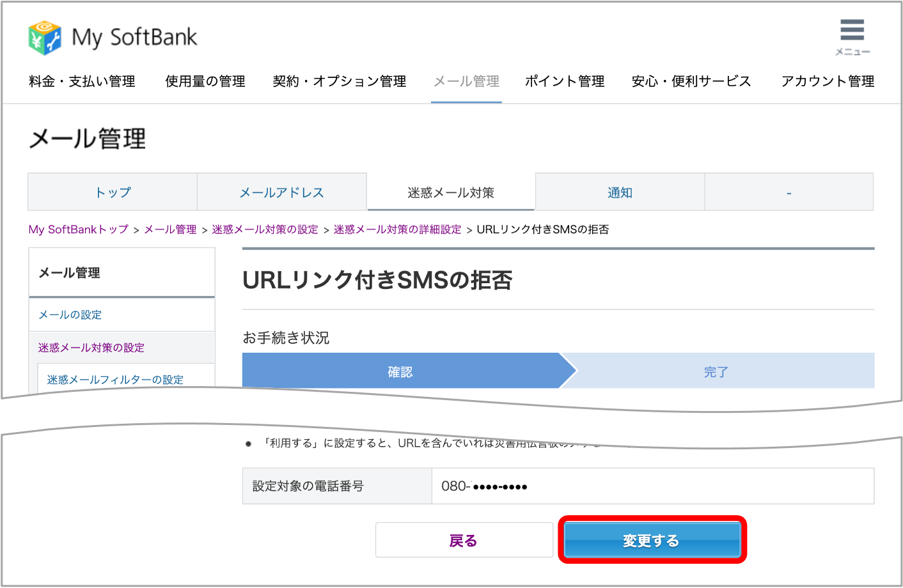Open the 迷惑メール対策の設定 breadcrumb link
Viewport: 903px width, 588px height.
(x=265, y=229)
